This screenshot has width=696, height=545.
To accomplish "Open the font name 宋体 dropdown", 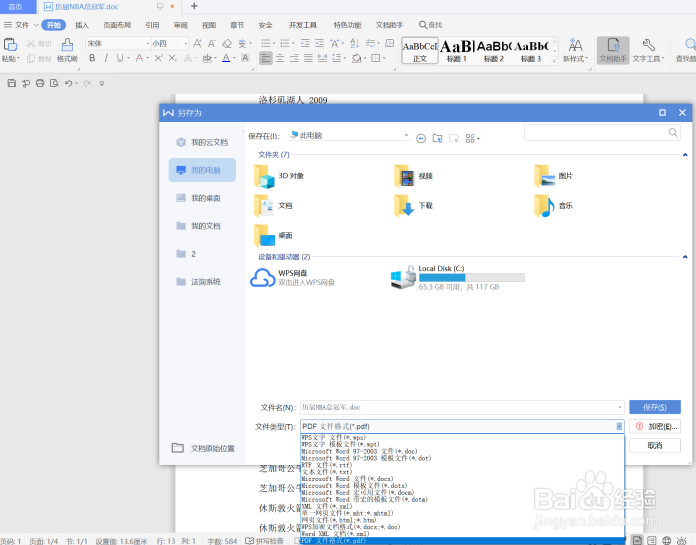I will click(148, 43).
